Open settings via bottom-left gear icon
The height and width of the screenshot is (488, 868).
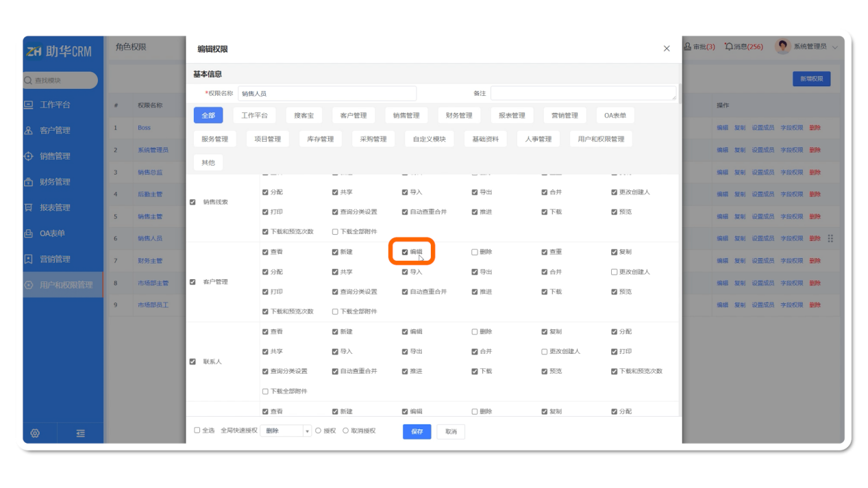point(35,433)
